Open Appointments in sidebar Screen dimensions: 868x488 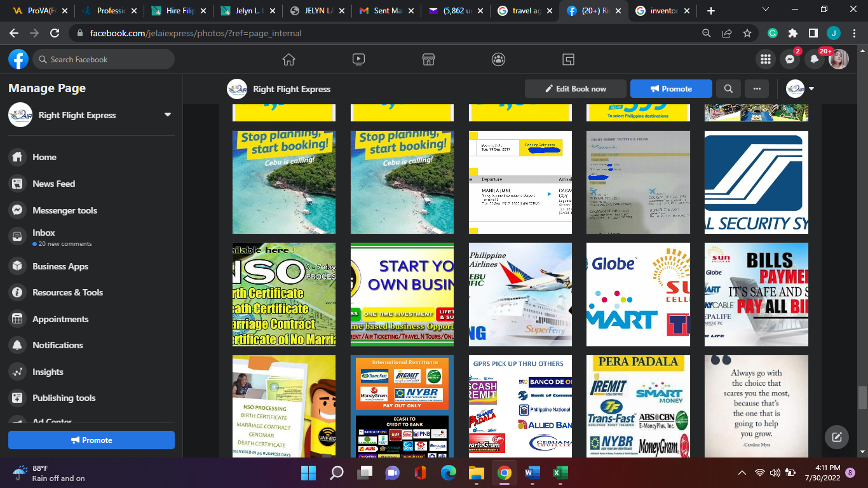[91, 319]
